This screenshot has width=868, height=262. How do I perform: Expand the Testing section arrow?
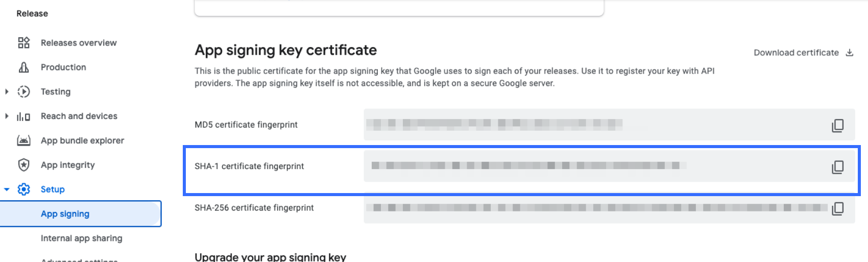(x=7, y=92)
